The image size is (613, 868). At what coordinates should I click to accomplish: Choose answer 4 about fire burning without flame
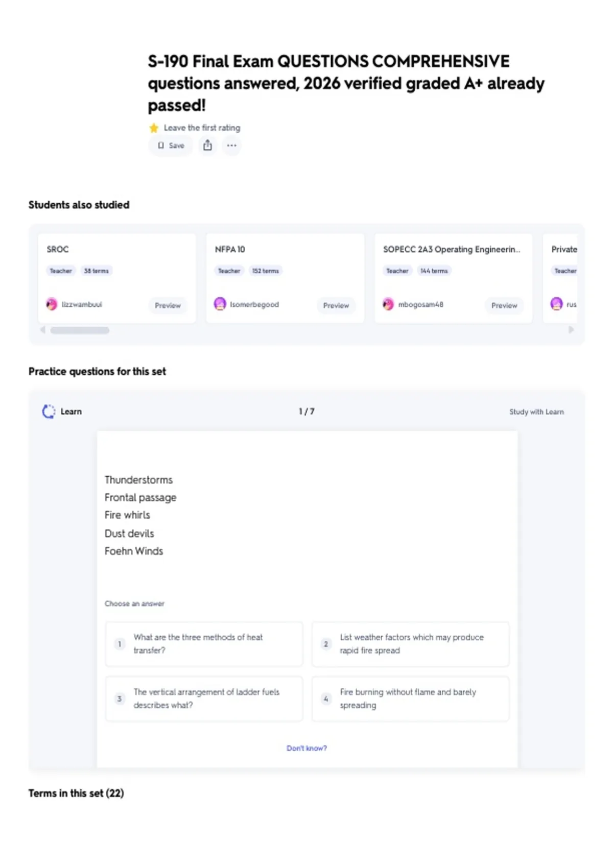point(410,698)
